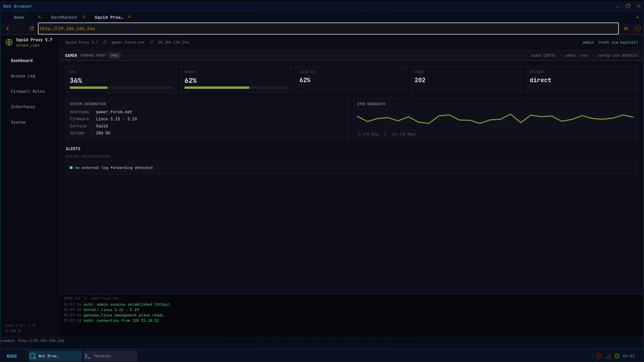Click the PROD badge
This screenshot has width=644, height=362.
coord(115,56)
